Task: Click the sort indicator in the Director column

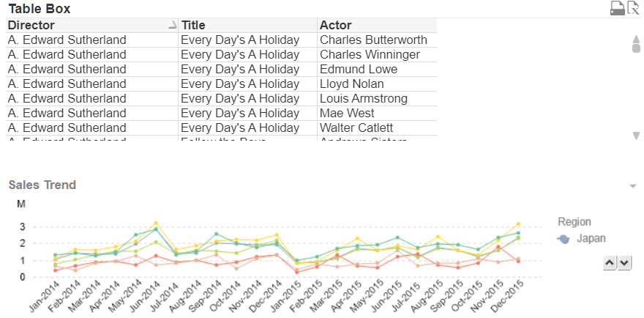Action: coord(172,26)
